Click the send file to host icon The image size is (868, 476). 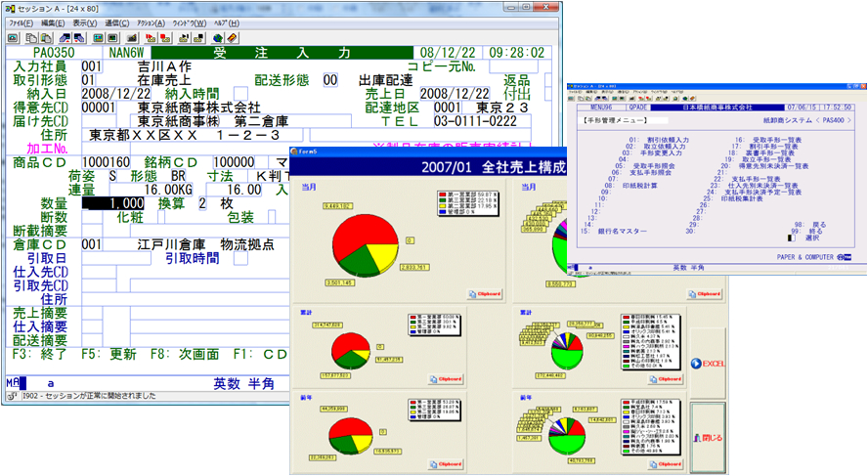65,38
